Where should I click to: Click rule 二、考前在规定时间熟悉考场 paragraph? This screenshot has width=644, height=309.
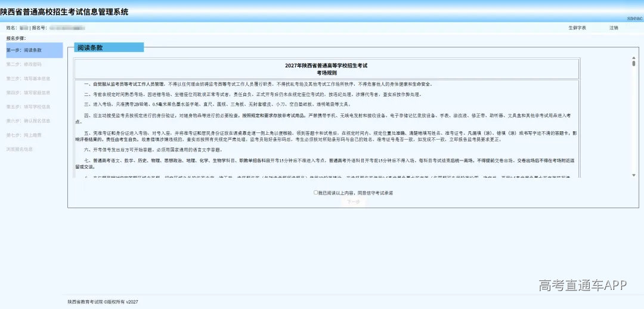[253, 94]
